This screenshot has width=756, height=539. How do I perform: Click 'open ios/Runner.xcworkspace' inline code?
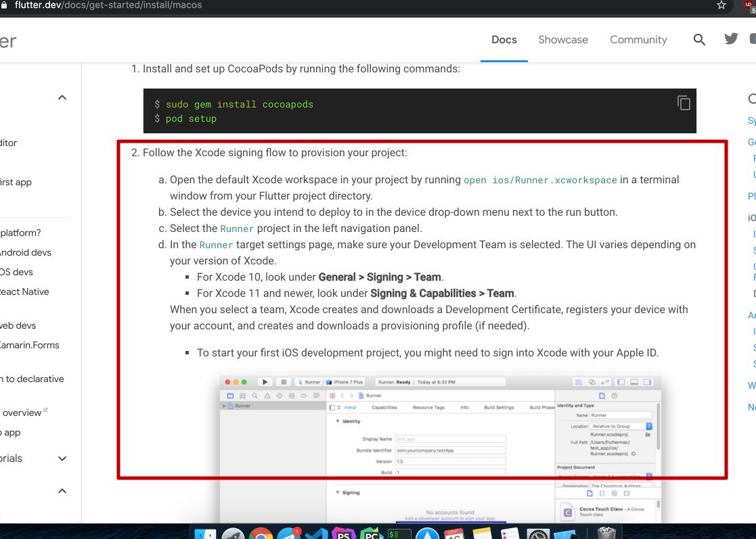coord(540,180)
